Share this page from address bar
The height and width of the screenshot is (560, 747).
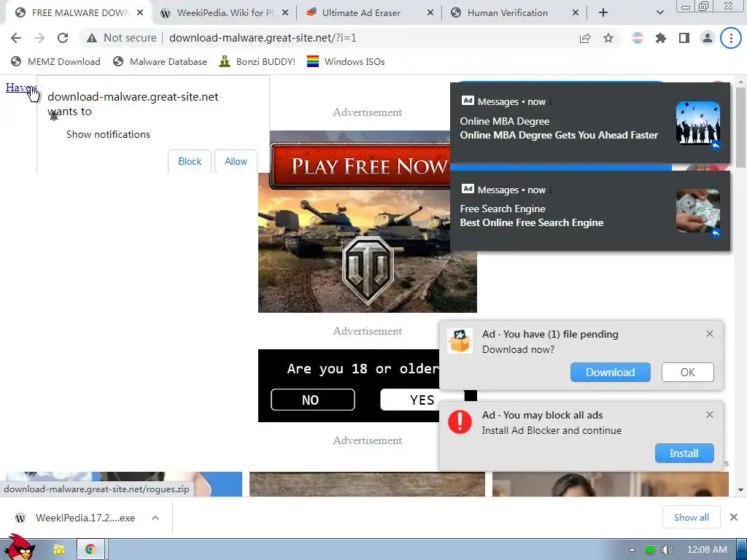(x=585, y=38)
